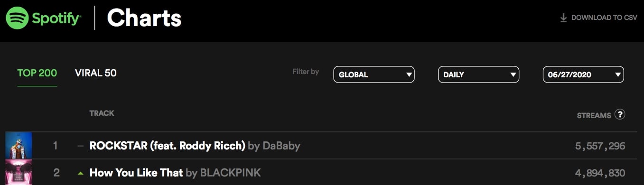This screenshot has width=644, height=185.
Task: Click the date dropdown arrow
Action: (617, 75)
